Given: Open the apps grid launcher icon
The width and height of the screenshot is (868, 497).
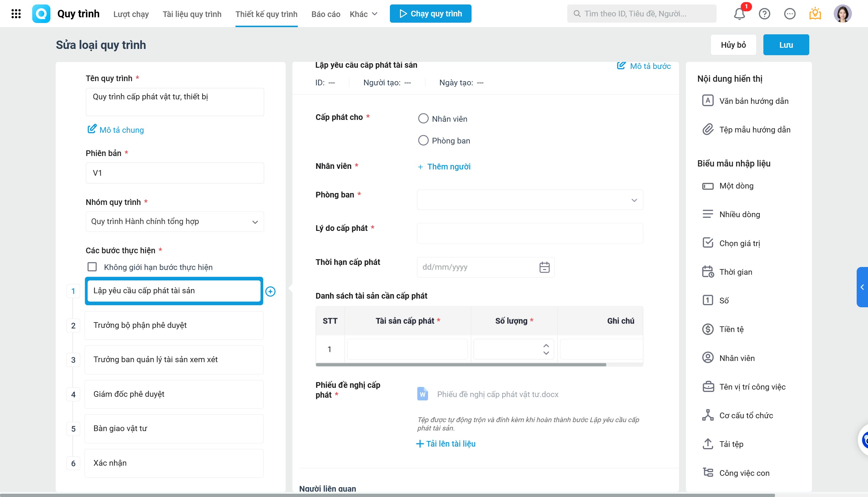Looking at the screenshot, I should (x=16, y=14).
